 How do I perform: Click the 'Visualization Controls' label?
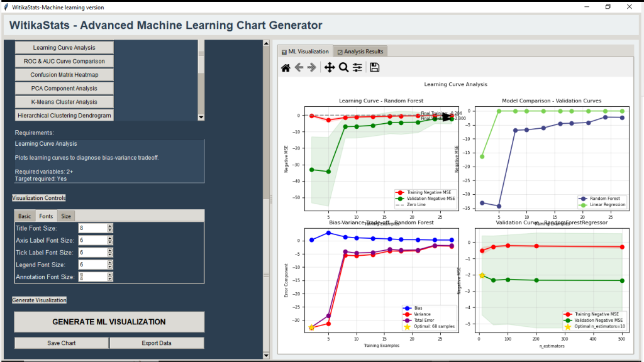point(38,198)
